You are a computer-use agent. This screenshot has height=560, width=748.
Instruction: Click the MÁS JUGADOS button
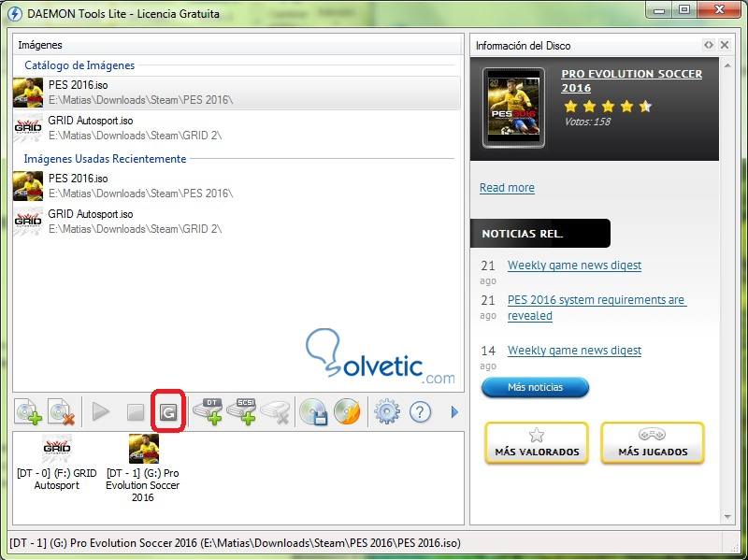click(653, 442)
